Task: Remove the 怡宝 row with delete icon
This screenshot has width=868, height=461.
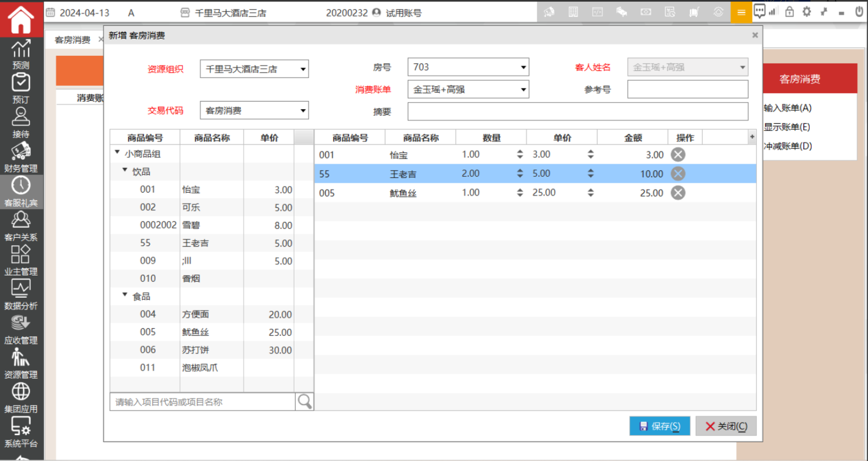Action: [678, 154]
